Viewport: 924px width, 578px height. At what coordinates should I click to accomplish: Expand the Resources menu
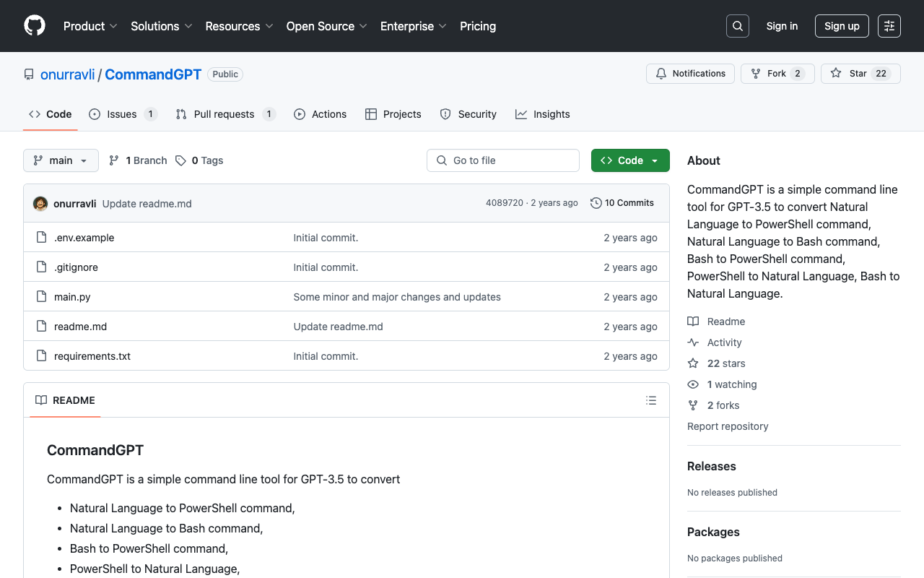pos(239,26)
